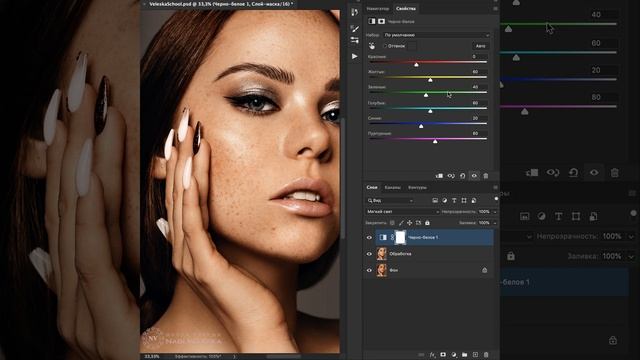Viewport: 640px width, 360px height.
Task: Open the Properties panel flyout menu
Action: (496, 9)
